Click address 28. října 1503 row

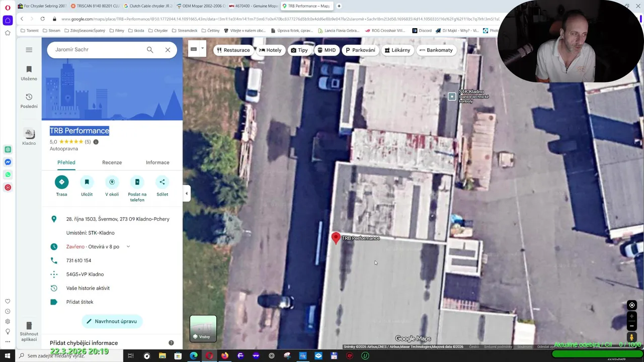point(112,219)
